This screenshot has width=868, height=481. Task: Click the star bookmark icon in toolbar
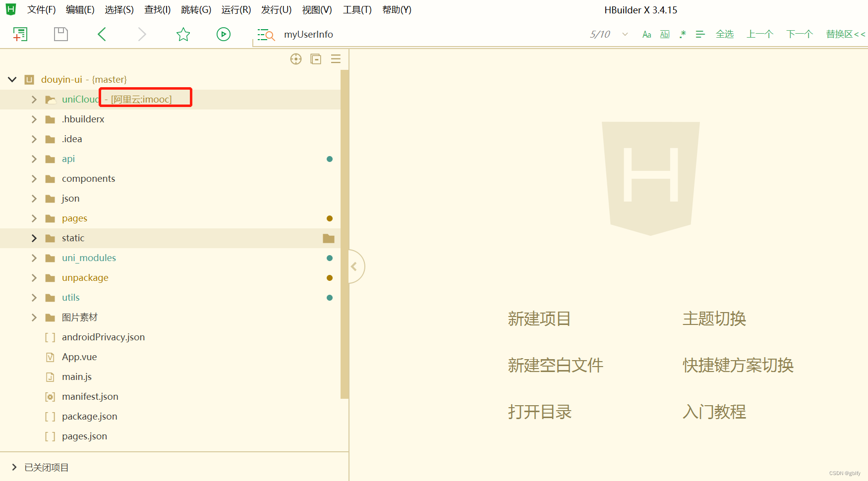point(183,34)
